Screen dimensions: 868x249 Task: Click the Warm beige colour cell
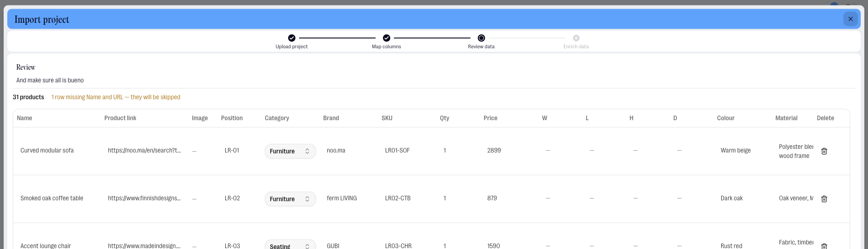736,150
